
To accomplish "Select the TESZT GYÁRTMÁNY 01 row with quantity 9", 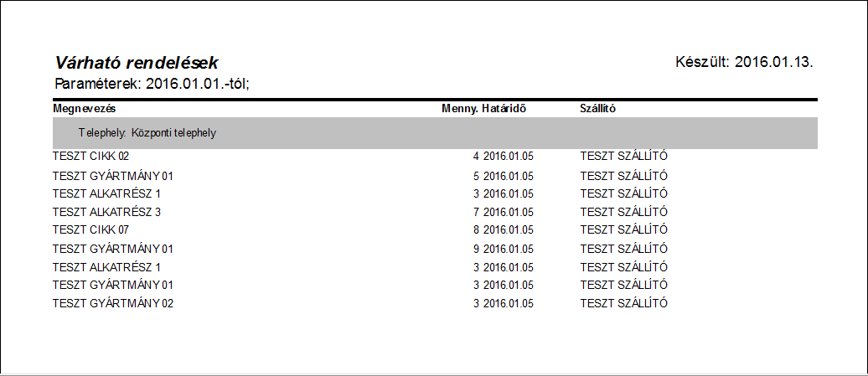I will 113,249.
